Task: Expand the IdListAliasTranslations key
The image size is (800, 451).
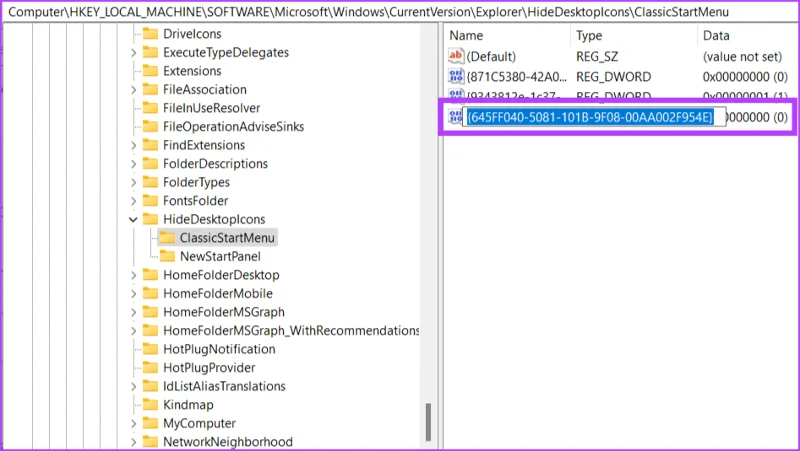Action: coord(133,387)
